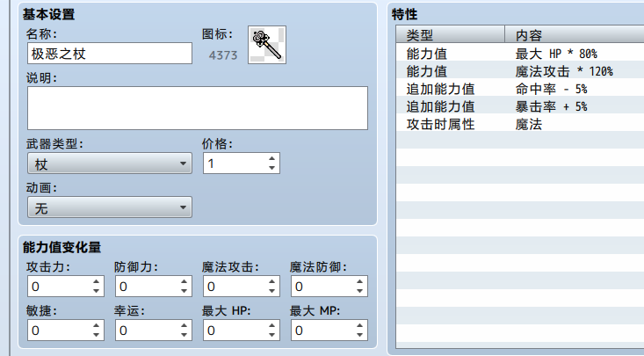Image resolution: width=644 pixels, height=356 pixels.
Task: Select the trait row 最大 HP * 80%
Action: (520, 54)
